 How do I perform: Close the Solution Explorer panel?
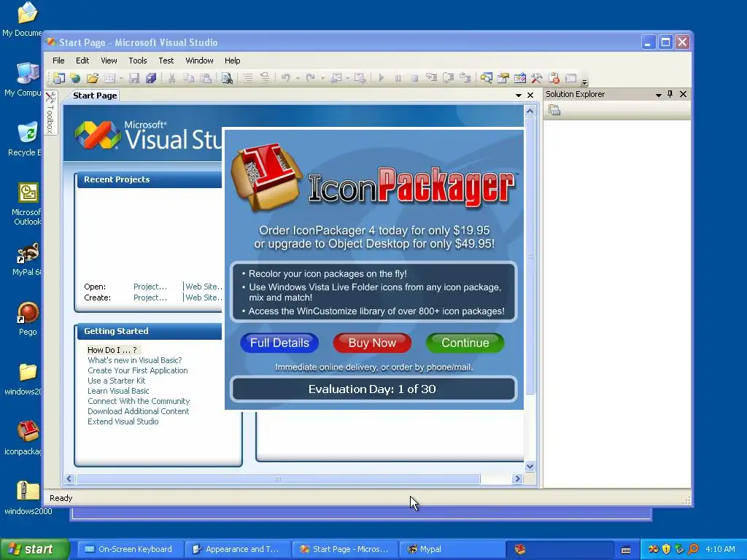click(x=683, y=94)
